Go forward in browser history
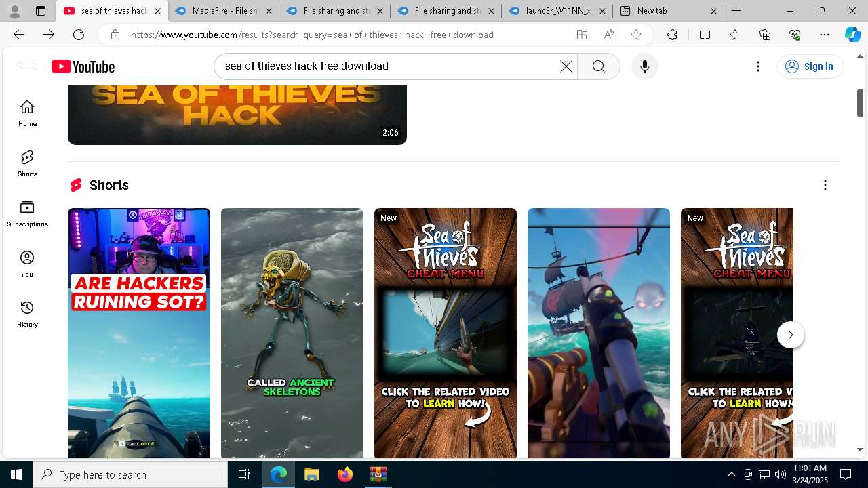The height and width of the screenshot is (488, 868). tap(49, 35)
